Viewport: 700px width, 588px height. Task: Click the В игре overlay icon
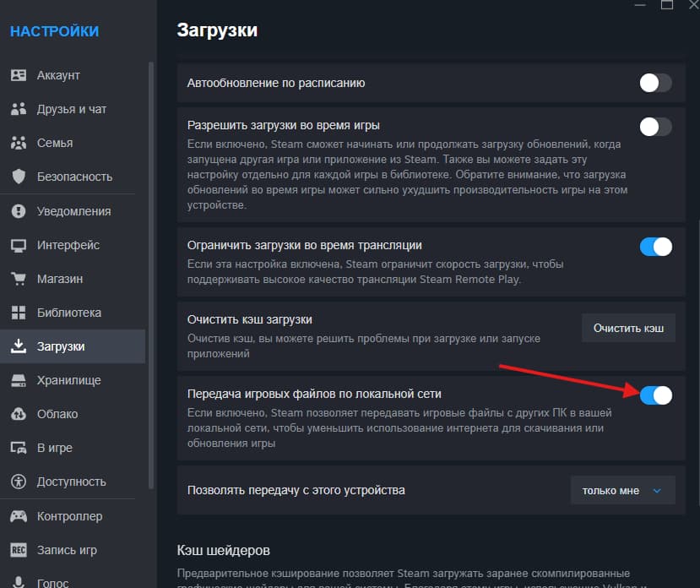[19, 448]
